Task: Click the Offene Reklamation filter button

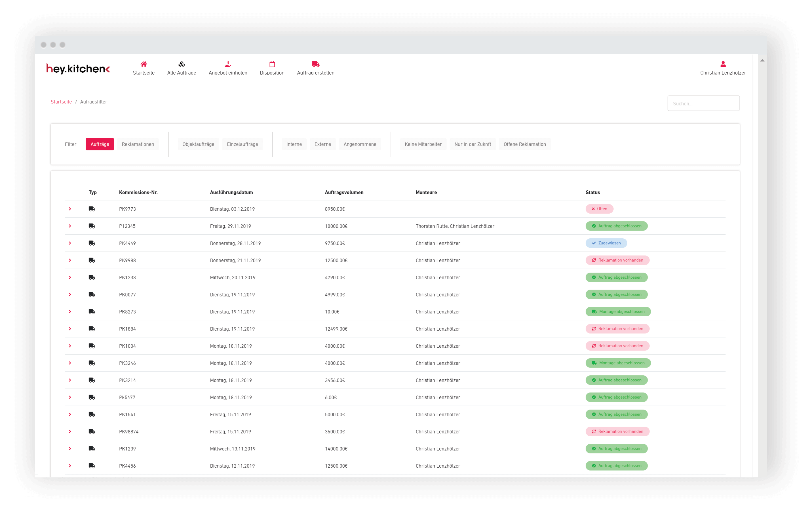Action: [x=524, y=144]
